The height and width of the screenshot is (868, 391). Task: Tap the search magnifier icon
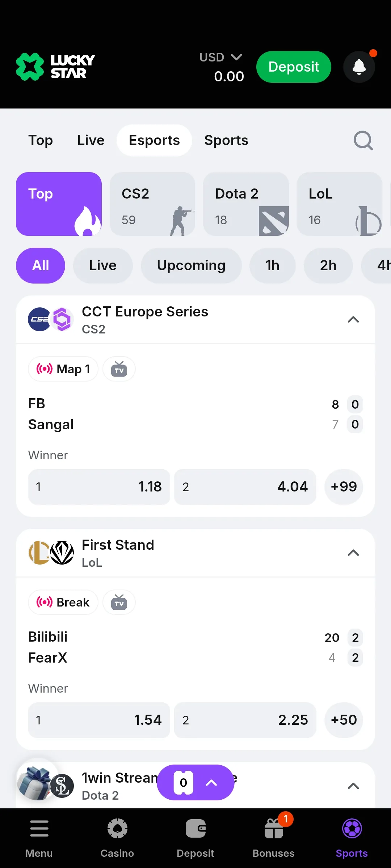pos(363,140)
